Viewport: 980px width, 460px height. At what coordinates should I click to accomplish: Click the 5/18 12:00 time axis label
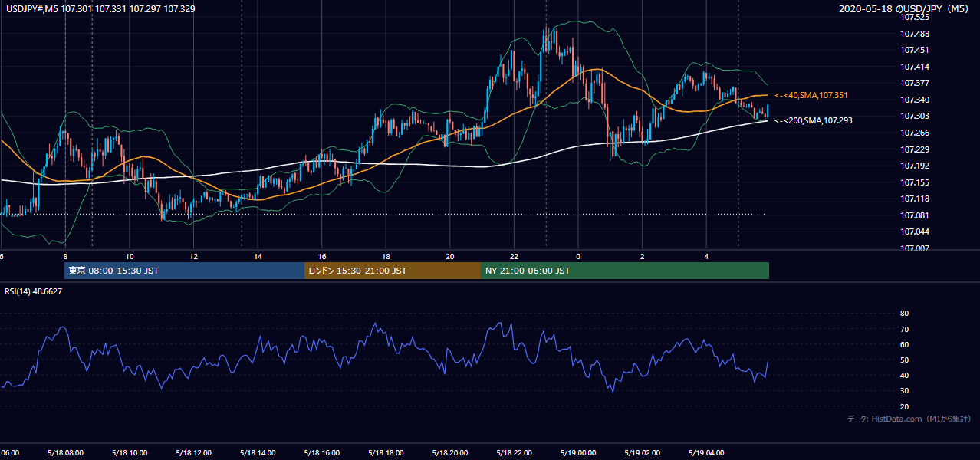pos(193,453)
